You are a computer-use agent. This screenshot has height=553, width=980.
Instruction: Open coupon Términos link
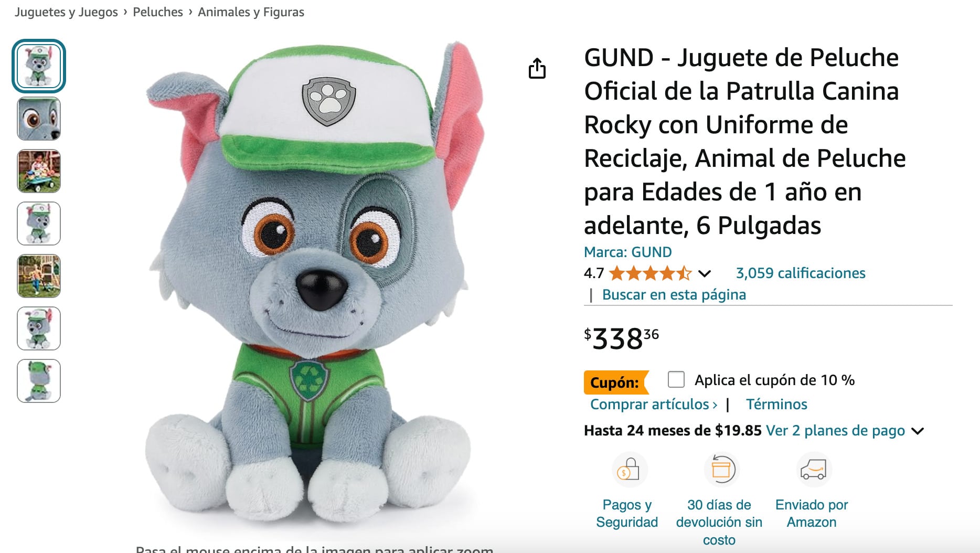776,405
